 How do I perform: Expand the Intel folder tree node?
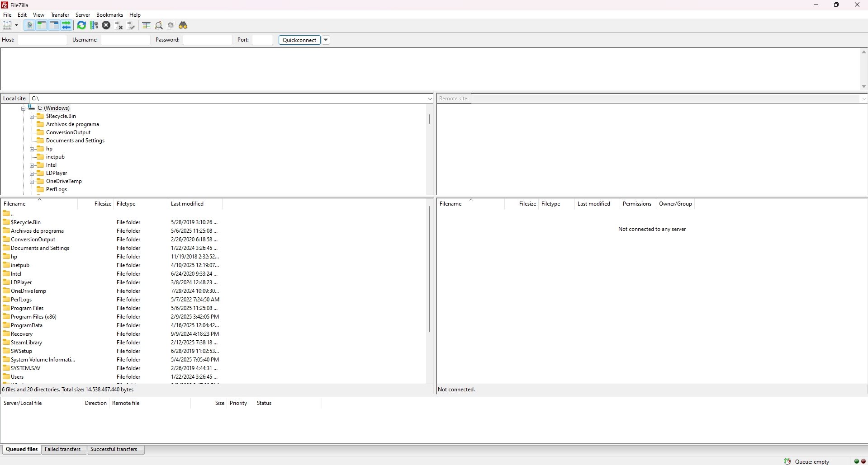coord(32,165)
